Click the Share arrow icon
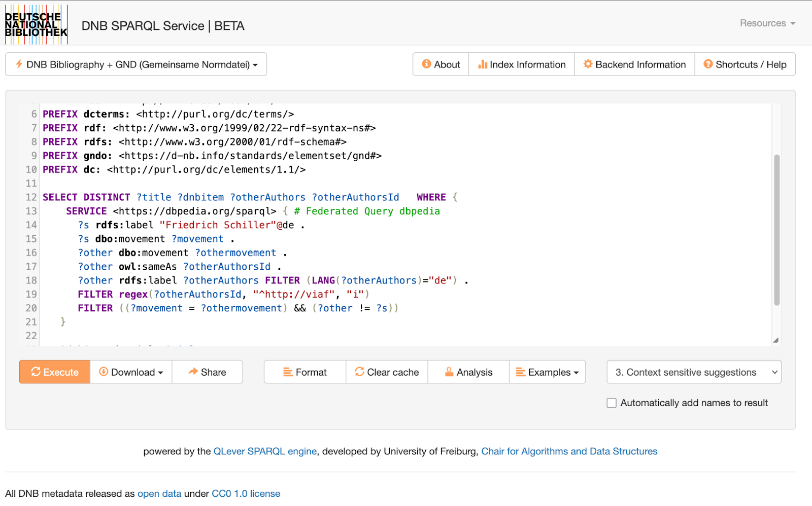812x506 pixels. coord(193,372)
